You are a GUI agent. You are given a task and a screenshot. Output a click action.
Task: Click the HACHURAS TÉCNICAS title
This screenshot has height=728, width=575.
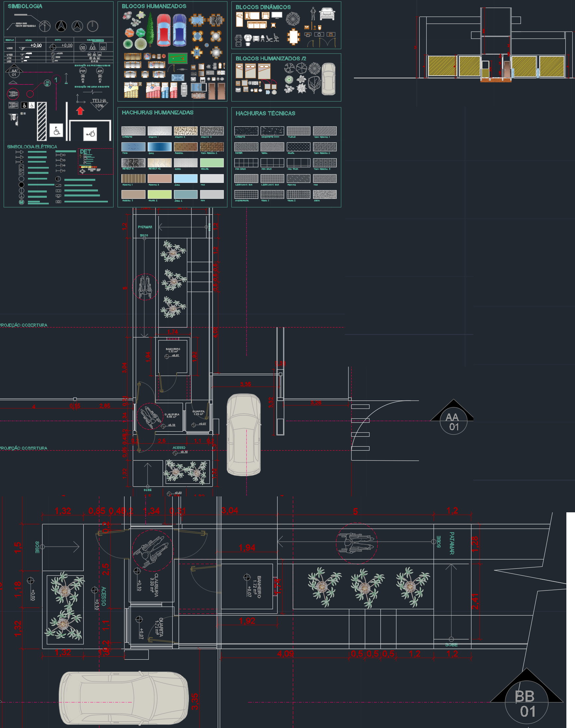pos(265,113)
